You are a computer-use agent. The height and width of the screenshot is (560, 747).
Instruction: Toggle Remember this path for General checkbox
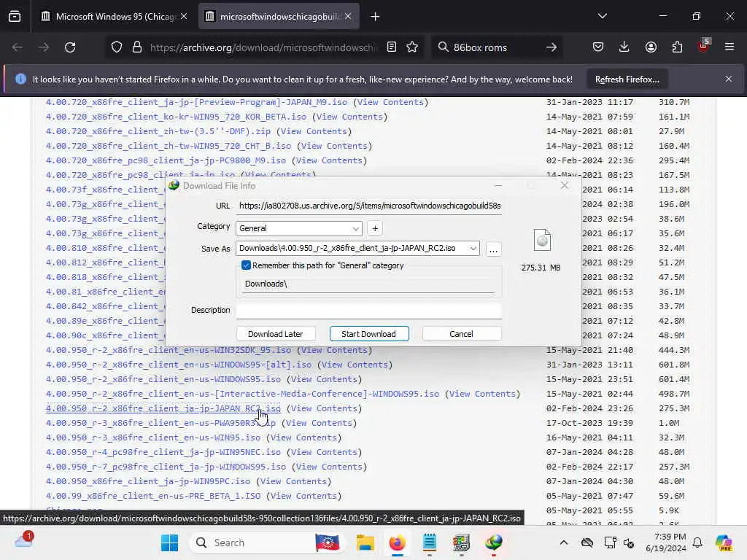coord(246,265)
